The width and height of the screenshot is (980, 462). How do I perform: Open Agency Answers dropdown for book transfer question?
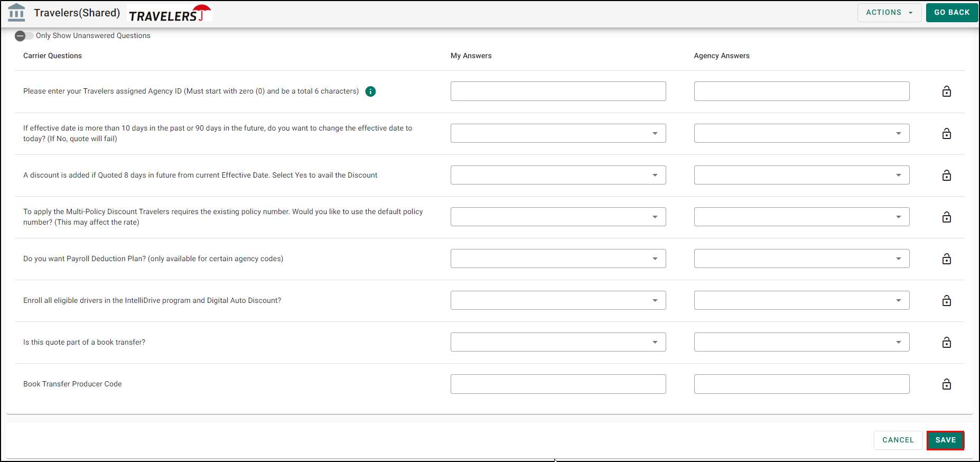click(x=801, y=342)
